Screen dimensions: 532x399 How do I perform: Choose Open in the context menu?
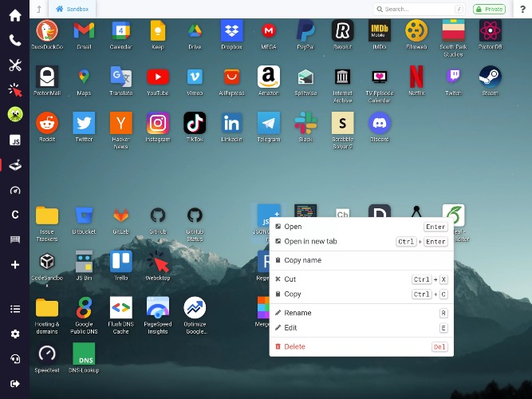pyautogui.click(x=361, y=227)
